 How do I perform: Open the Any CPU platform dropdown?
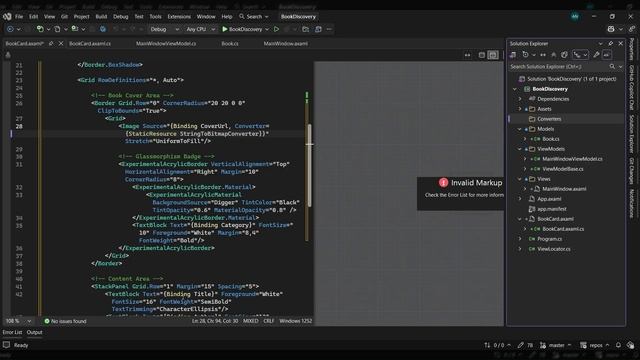coord(200,29)
